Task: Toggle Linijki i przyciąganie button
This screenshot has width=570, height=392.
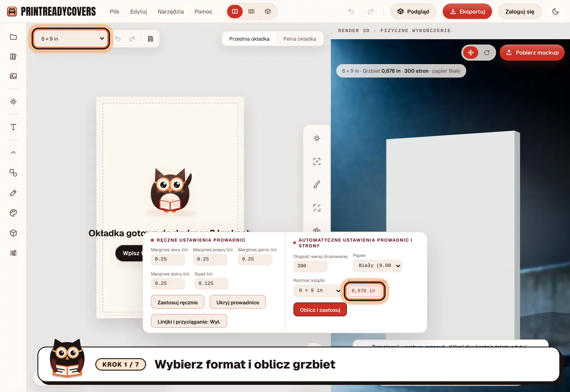Action: coord(189,321)
